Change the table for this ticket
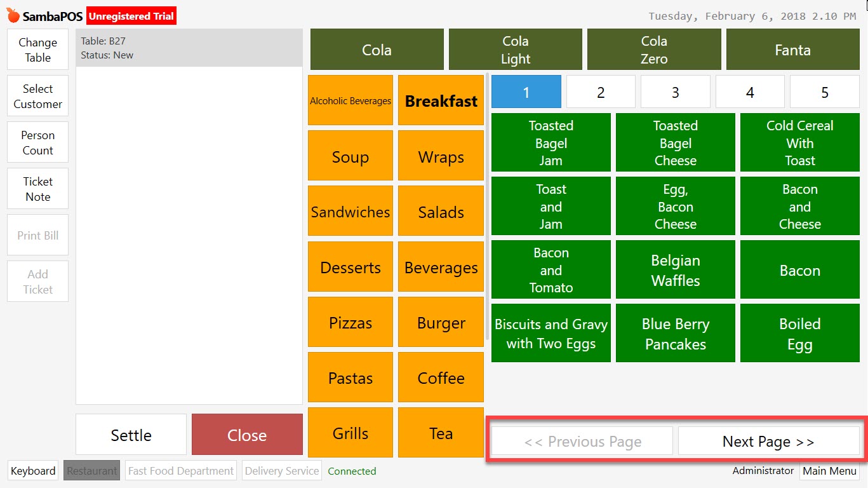 (37, 49)
